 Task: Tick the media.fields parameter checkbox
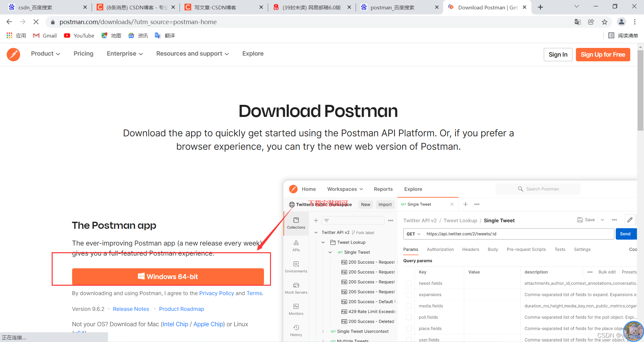click(x=409, y=306)
